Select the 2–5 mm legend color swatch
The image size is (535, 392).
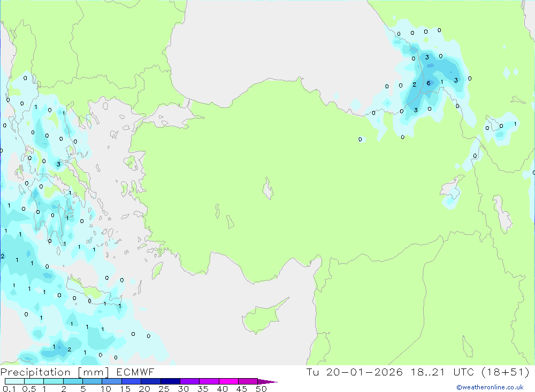point(73,381)
